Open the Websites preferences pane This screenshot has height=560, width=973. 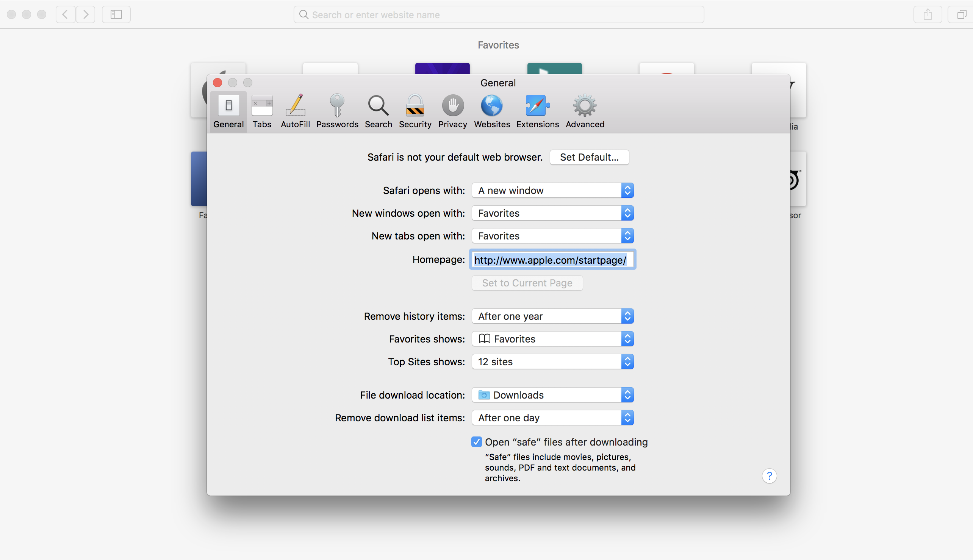(491, 111)
